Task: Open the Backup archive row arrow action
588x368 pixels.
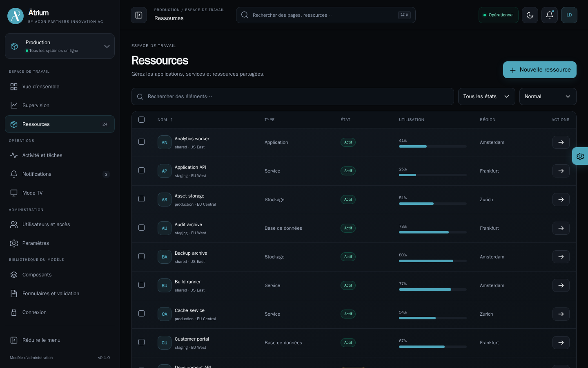Action: click(x=561, y=257)
